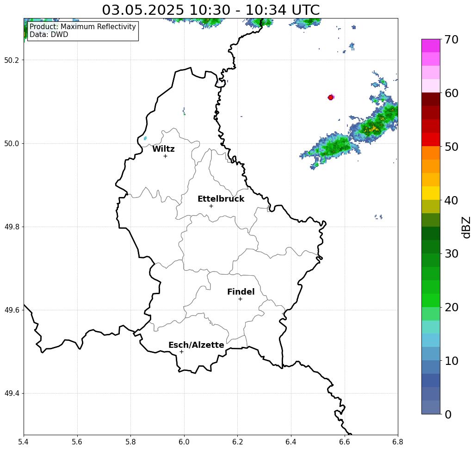Screen dimensions: 476x450
Task: Click "Product: Maximum Reflectivity" label
Action: pyautogui.click(x=82, y=27)
